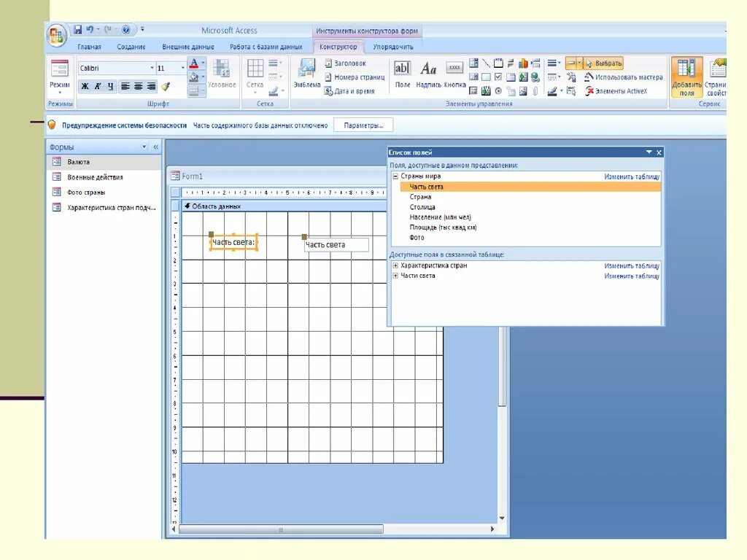Collapse the navigation pane chevron

pos(156,147)
